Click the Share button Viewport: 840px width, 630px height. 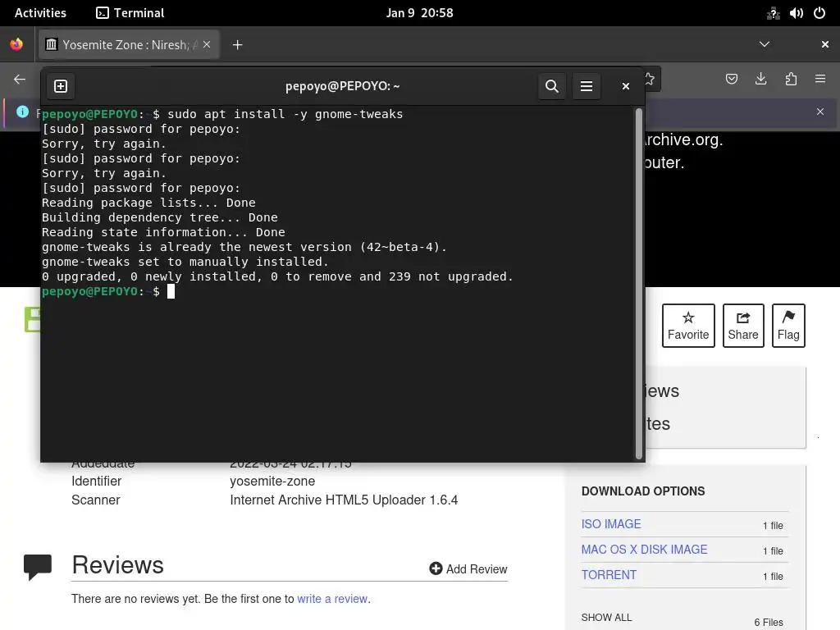[743, 326]
